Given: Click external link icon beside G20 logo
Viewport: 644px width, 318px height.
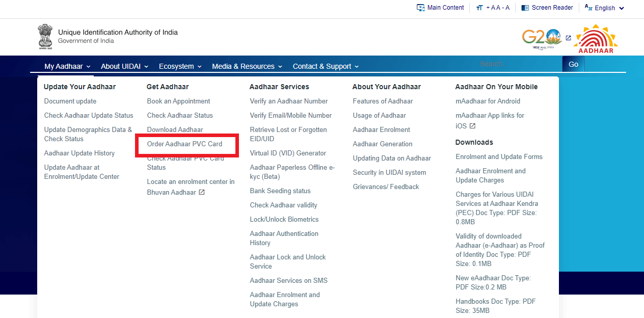Looking at the screenshot, I should click(x=568, y=38).
